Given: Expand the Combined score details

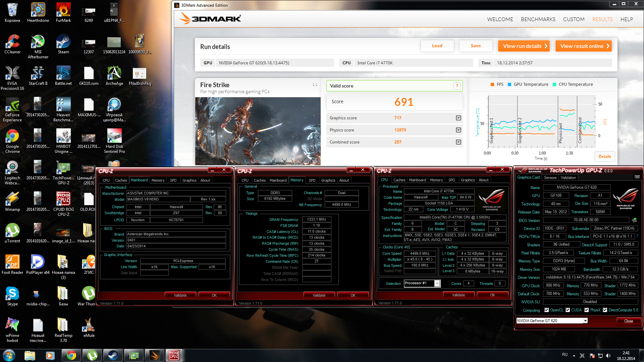Looking at the screenshot, I should [459, 142].
